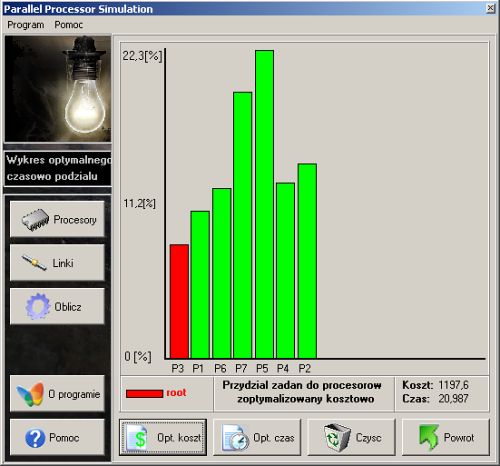Viewport: 500px width, 466px height.
Task: Click the chip icon on Procesory button
Action: coord(35,220)
